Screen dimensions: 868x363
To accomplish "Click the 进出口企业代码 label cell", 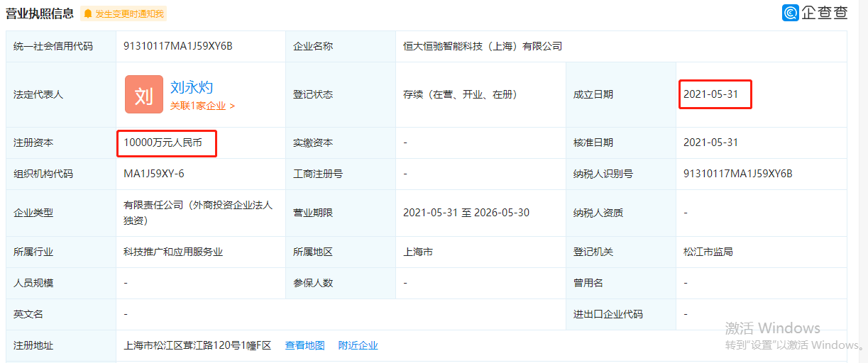I will (x=621, y=314).
